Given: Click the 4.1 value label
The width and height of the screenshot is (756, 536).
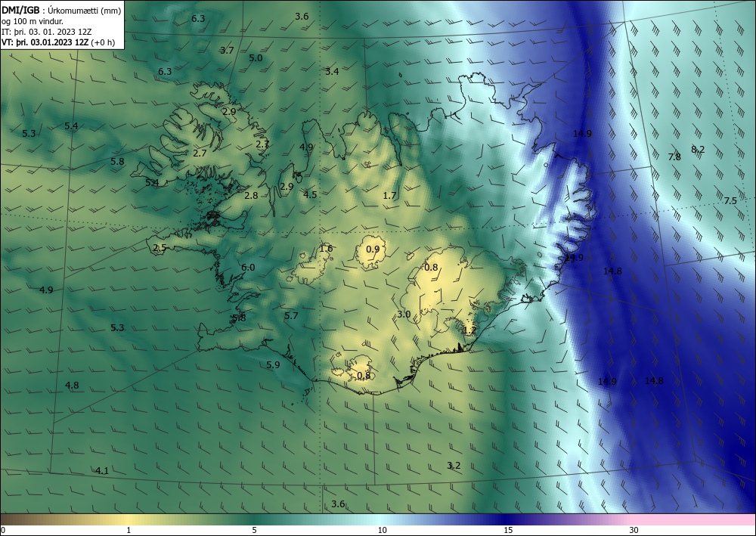Looking at the screenshot, I should pos(102,471).
